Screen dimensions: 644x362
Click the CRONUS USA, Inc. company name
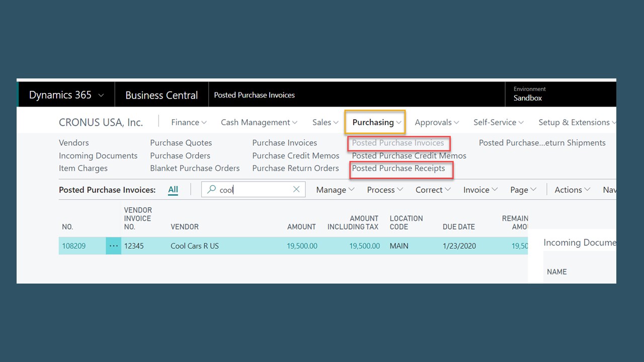pyautogui.click(x=101, y=122)
